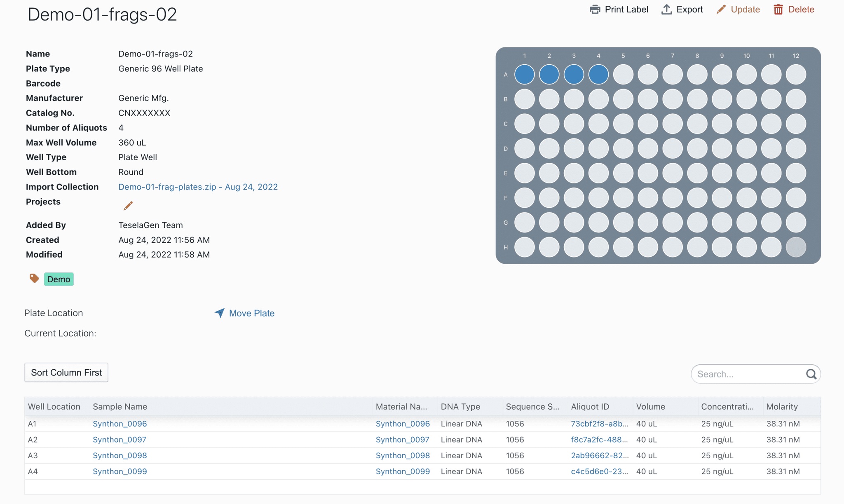Select well B1 on the plate map

pos(524,99)
